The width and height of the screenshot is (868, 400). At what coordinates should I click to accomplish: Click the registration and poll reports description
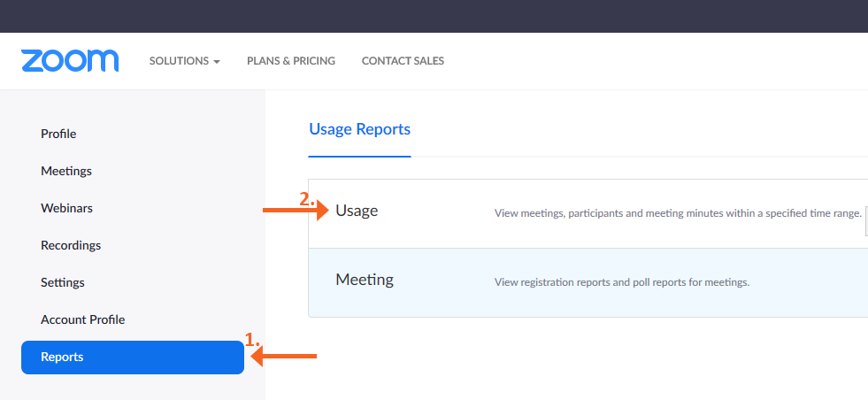621,282
